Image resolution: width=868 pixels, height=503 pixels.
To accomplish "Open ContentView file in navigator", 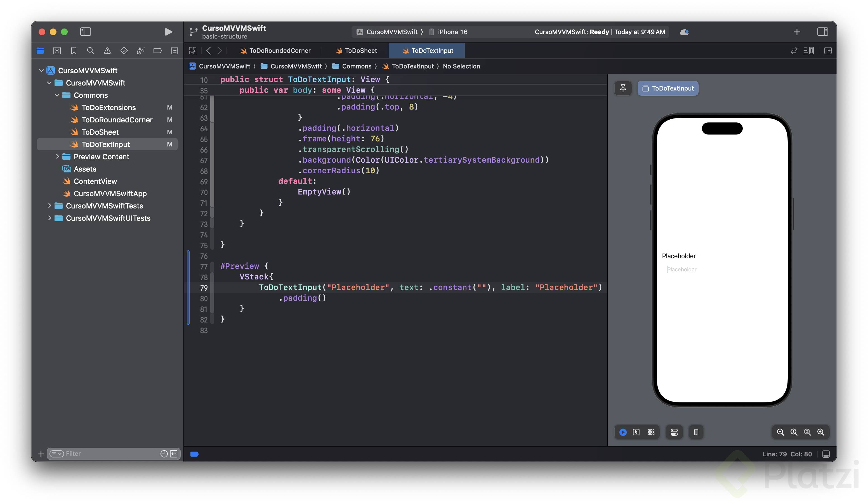I will coord(95,181).
